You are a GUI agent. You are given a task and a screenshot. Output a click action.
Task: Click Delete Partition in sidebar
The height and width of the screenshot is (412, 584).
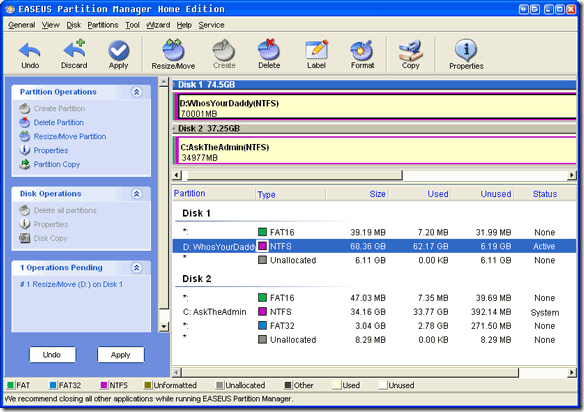(x=51, y=122)
